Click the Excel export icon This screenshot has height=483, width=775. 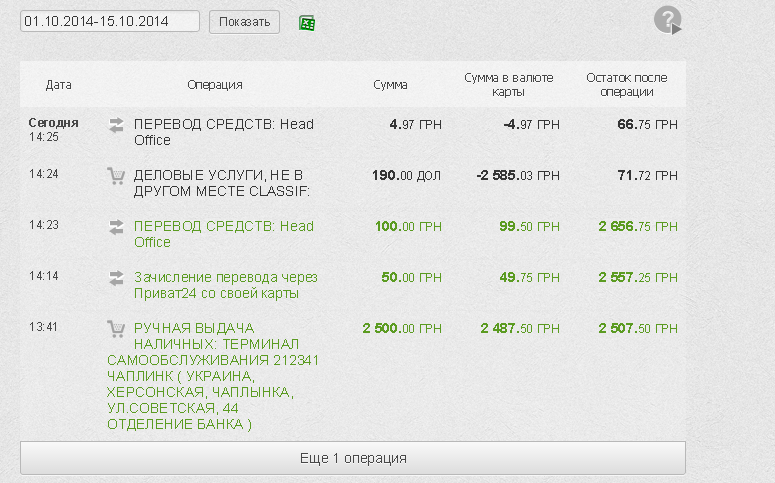[308, 22]
